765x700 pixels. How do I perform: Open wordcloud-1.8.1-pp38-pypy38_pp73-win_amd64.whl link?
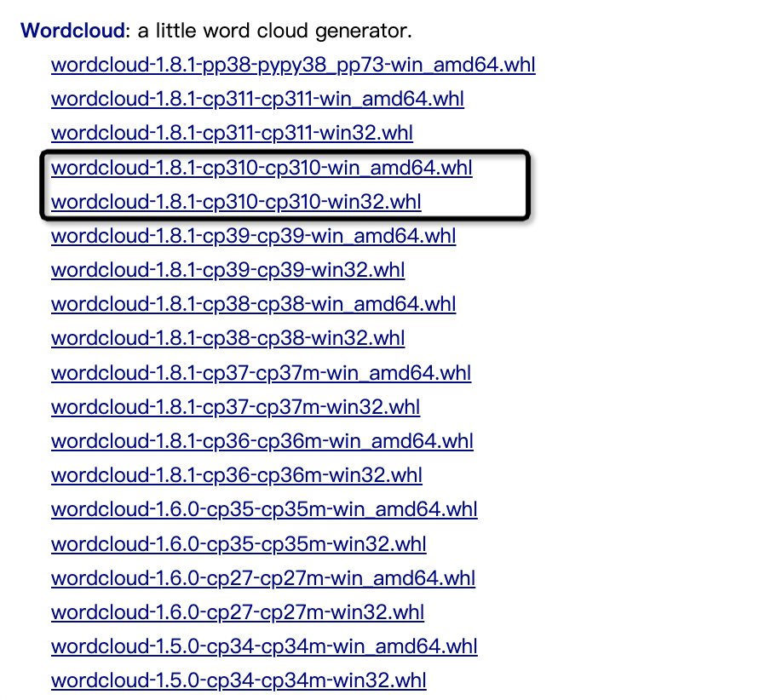pyautogui.click(x=293, y=65)
